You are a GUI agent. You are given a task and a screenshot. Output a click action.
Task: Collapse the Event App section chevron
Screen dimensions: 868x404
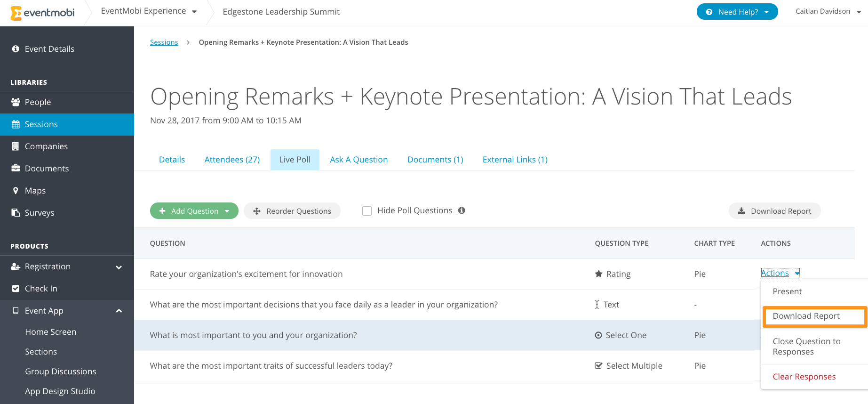[119, 311]
